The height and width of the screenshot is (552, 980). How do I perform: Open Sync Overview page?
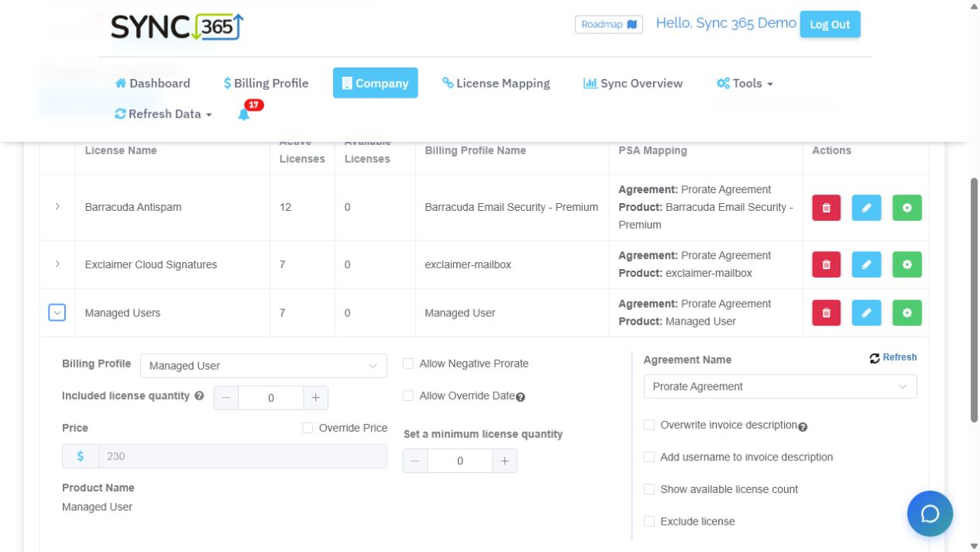[633, 83]
